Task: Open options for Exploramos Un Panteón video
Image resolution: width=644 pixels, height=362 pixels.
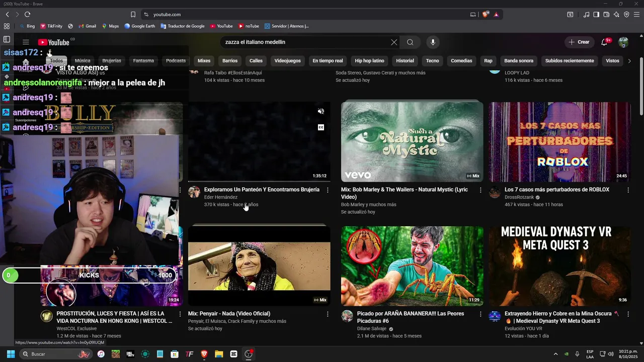Action: click(328, 190)
